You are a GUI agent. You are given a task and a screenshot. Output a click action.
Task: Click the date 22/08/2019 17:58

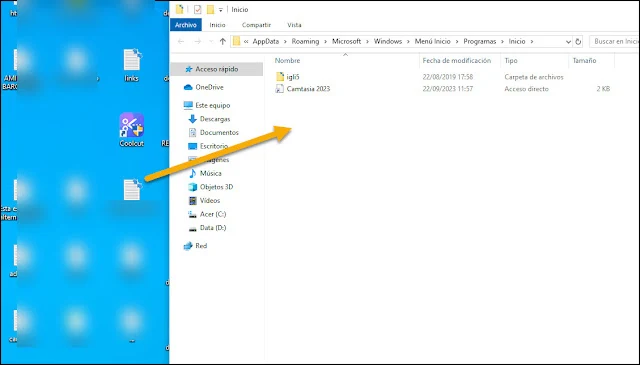[448, 77]
